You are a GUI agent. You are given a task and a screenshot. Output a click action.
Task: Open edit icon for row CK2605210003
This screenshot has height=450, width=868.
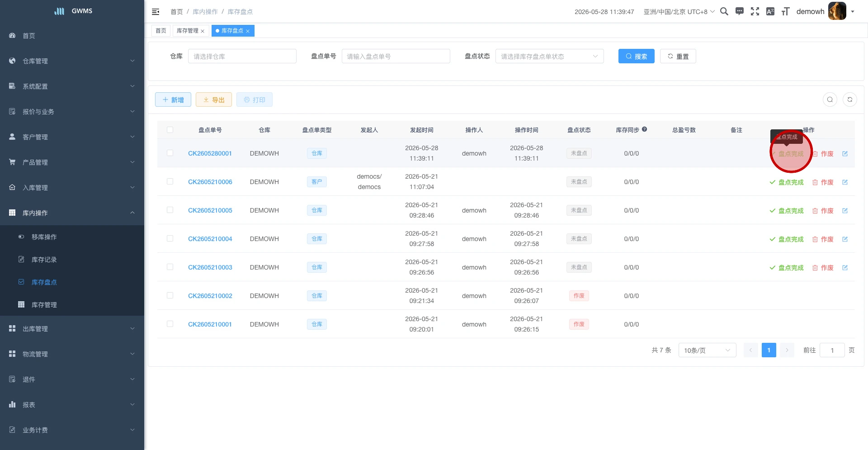coord(845,268)
